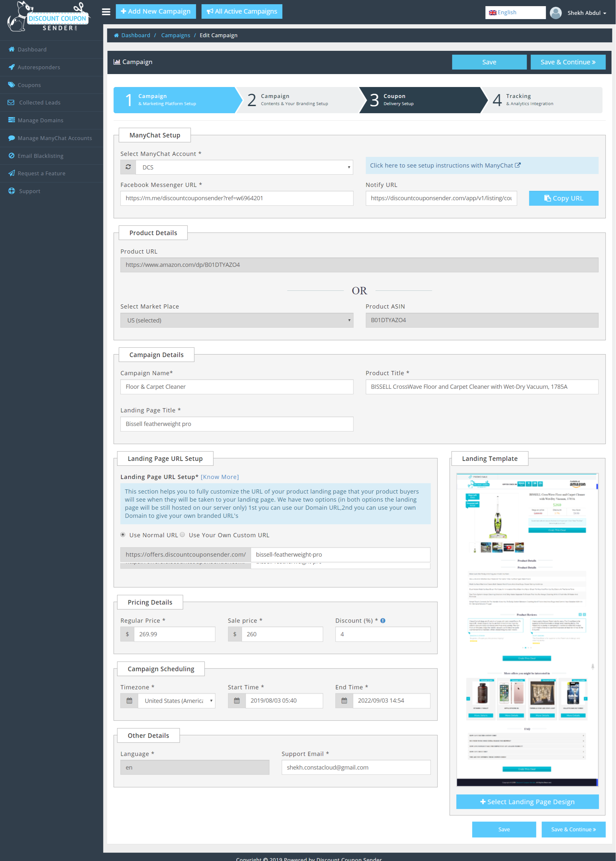
Task: Click the End Time calendar icon
Action: click(x=344, y=701)
